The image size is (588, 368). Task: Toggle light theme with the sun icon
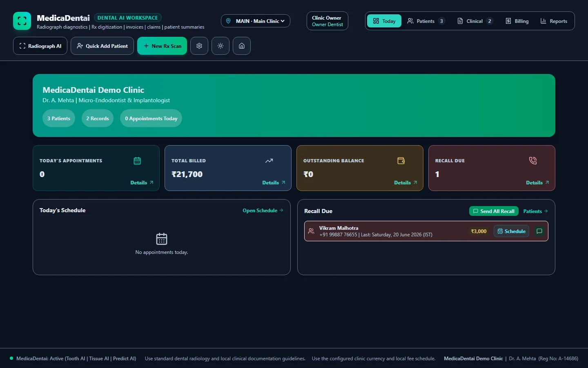click(220, 46)
